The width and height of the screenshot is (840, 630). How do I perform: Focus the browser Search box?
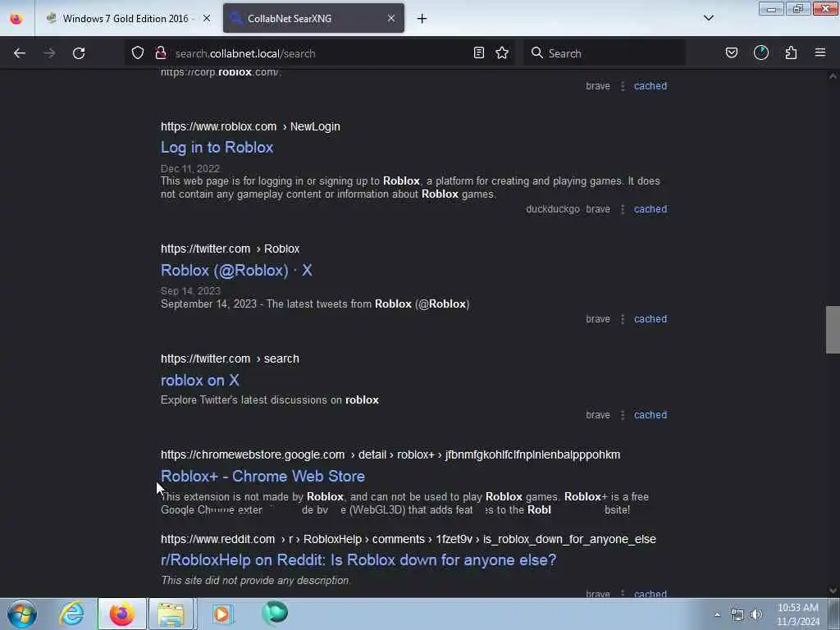click(605, 53)
